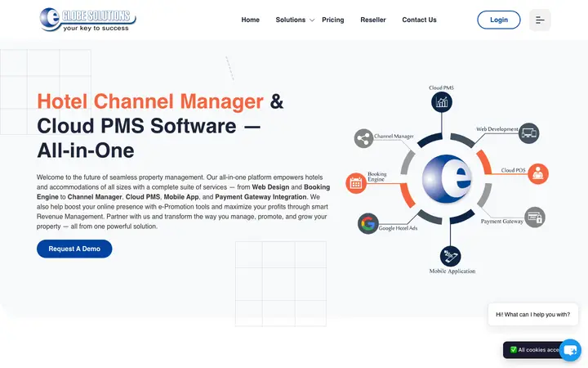Open the live chat bubble icon
The image size is (588, 368).
click(x=570, y=350)
